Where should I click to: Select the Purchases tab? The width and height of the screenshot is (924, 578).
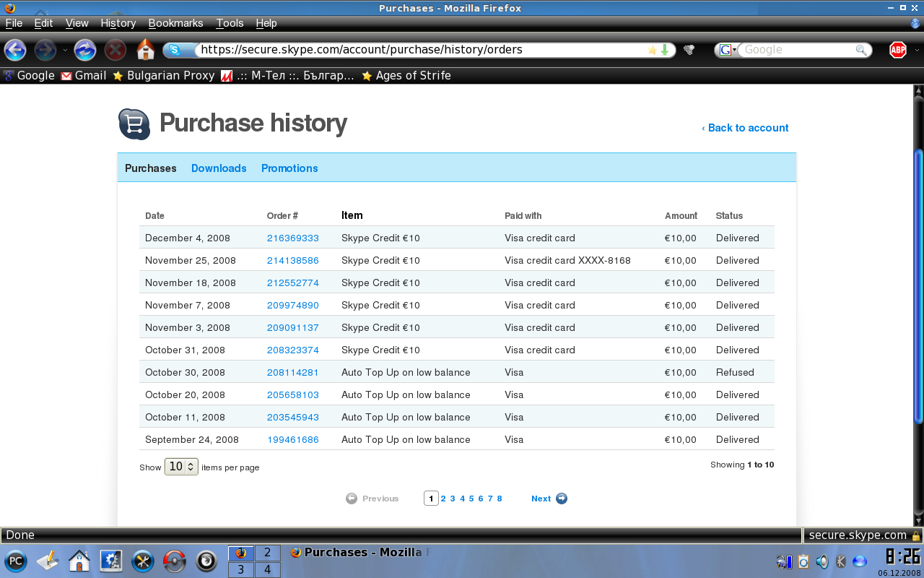point(151,168)
